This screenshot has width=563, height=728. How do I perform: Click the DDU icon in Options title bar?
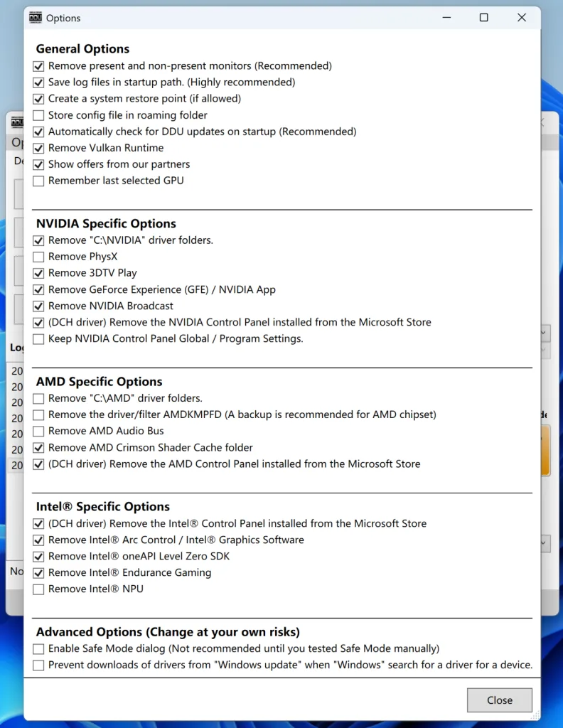(36, 18)
